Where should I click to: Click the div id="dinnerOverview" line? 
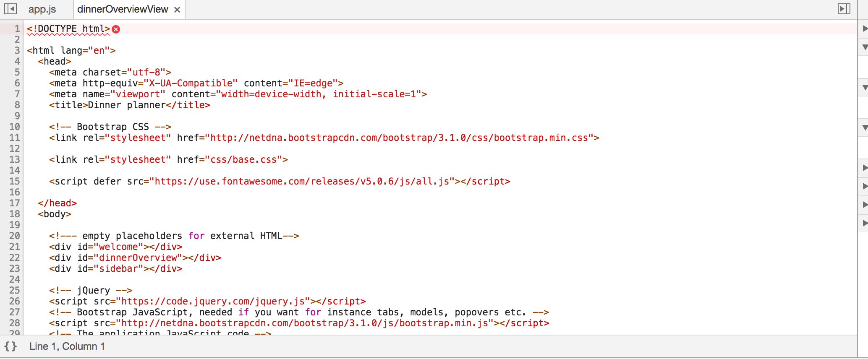tap(135, 258)
